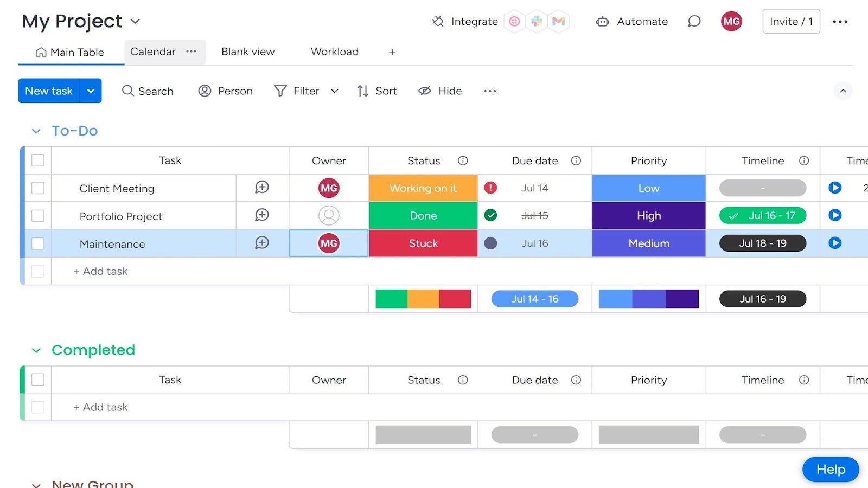This screenshot has height=488, width=868.
Task: Add a new view with plus icon
Action: coord(392,52)
